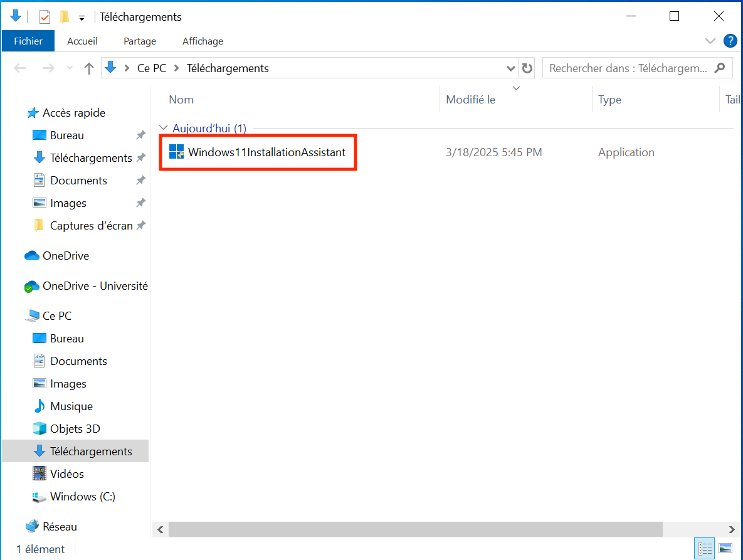
Task: Open the Fichier menu
Action: pyautogui.click(x=28, y=41)
